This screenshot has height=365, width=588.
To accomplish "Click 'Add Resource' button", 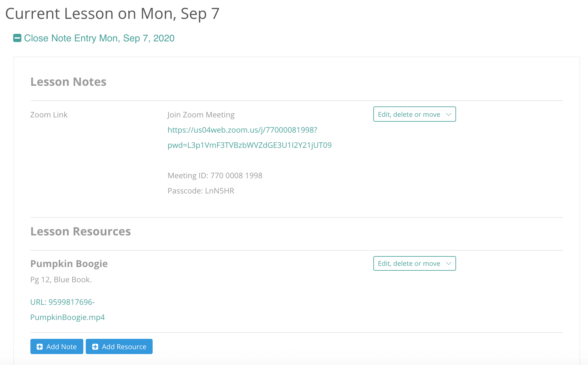I will point(119,346).
